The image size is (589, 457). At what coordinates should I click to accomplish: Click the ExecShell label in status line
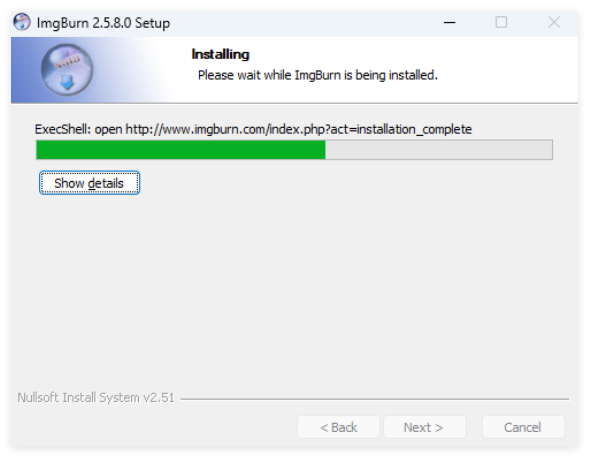point(63,130)
